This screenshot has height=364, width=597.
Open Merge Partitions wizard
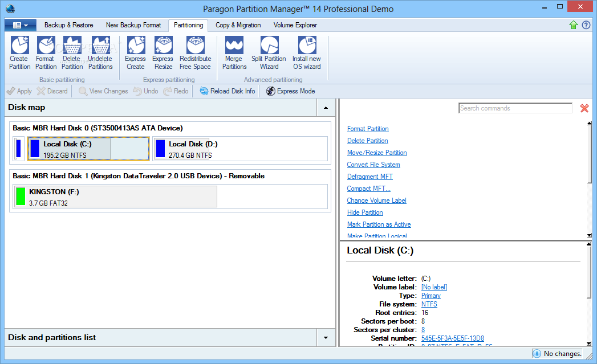[234, 53]
